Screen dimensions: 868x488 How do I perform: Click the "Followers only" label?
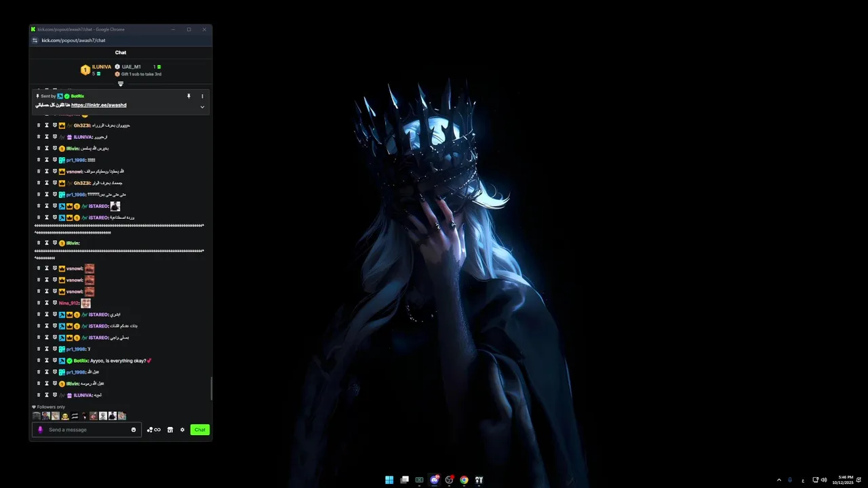[x=51, y=407]
